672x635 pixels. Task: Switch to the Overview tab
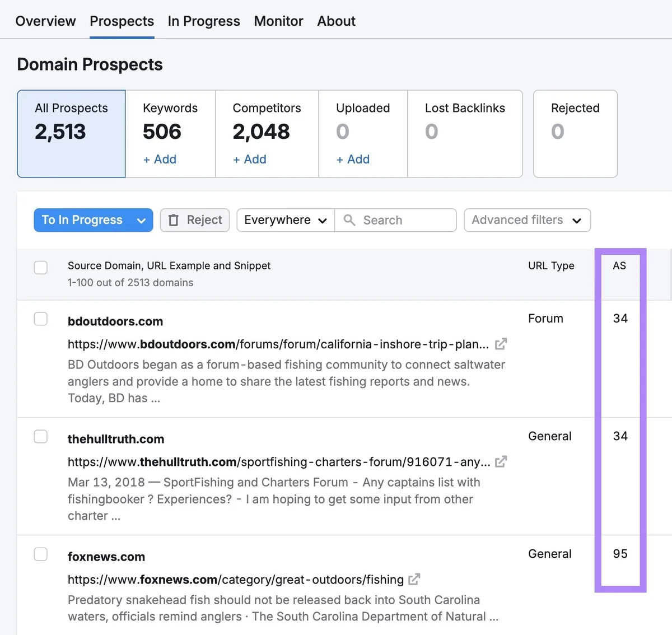[x=45, y=21]
